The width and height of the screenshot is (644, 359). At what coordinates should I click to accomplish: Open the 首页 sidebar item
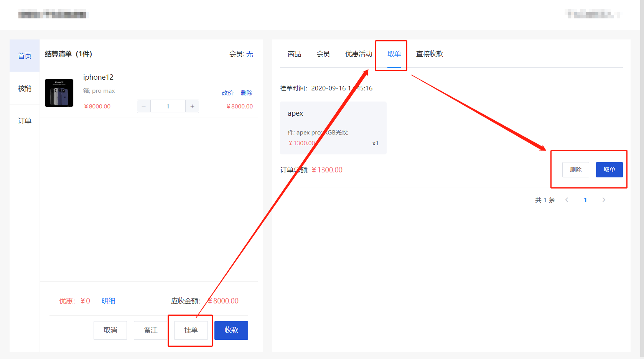pyautogui.click(x=25, y=56)
